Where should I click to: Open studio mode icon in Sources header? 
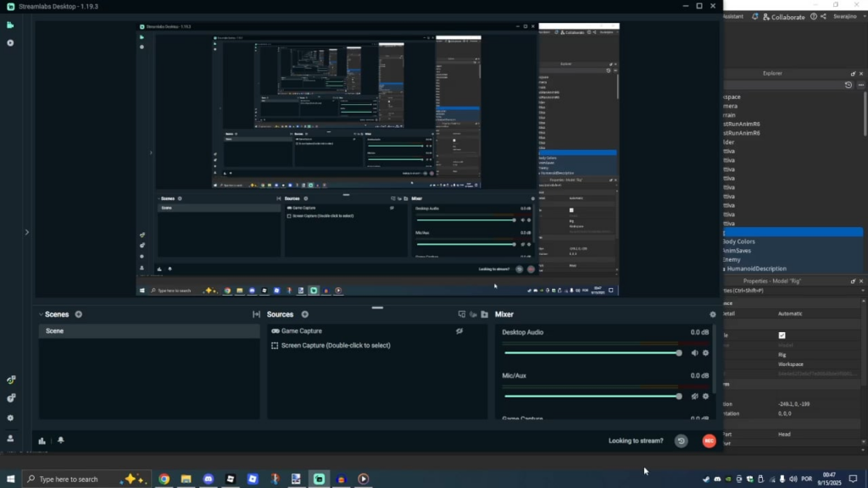click(x=462, y=314)
